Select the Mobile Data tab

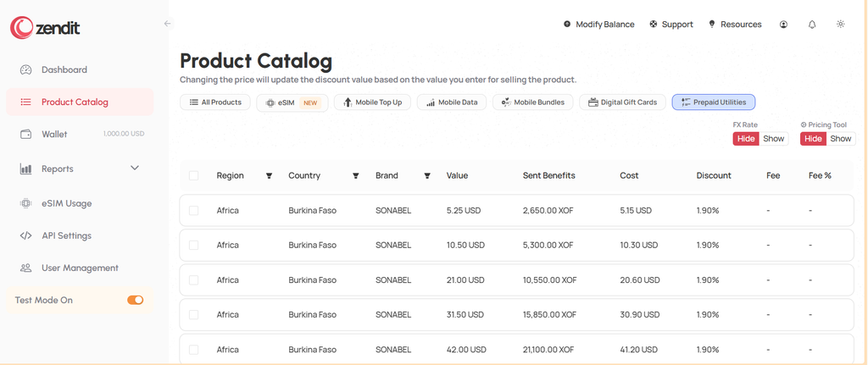tap(452, 102)
